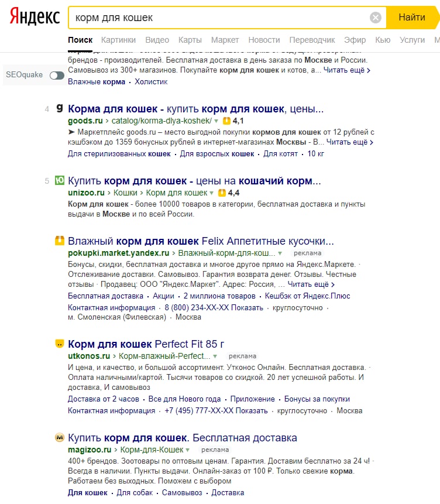Click the Найти search button
This screenshot has width=440, height=504.
pos(412,18)
